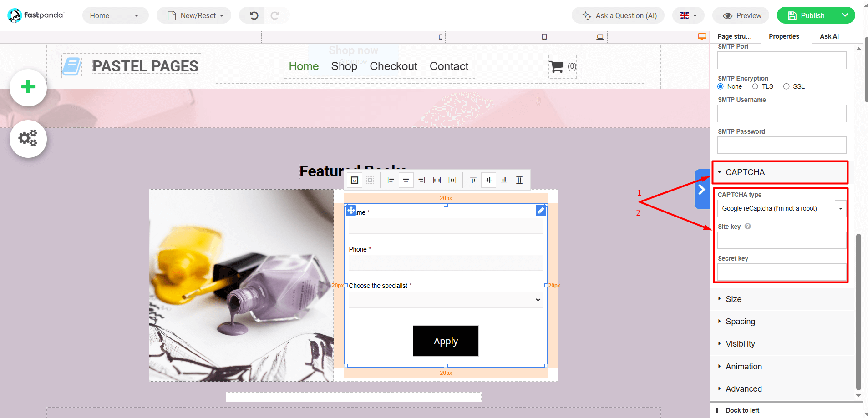Switch to the Page structure tab
The height and width of the screenshot is (418, 868).
point(735,36)
